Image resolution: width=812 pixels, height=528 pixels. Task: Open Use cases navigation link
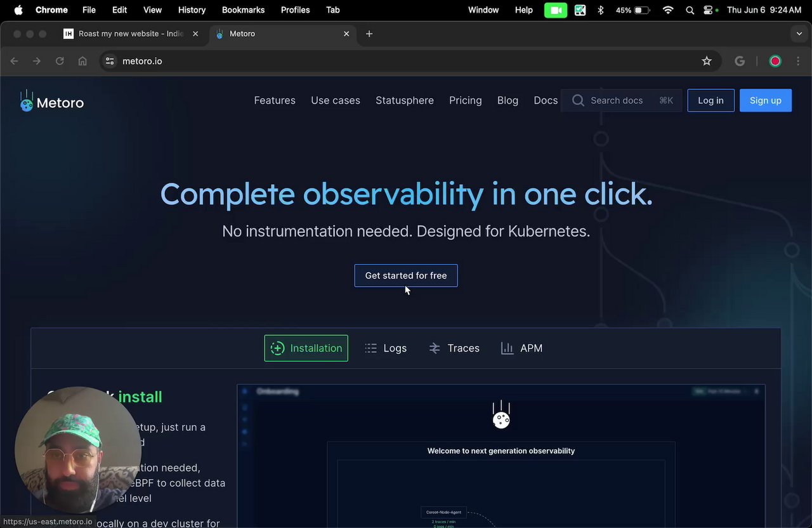pos(336,100)
